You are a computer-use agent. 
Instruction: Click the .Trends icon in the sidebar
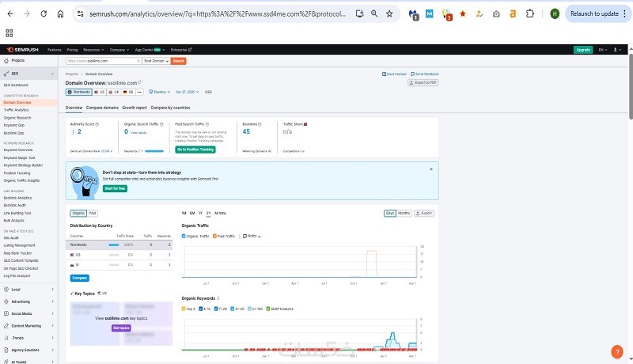pos(6,338)
